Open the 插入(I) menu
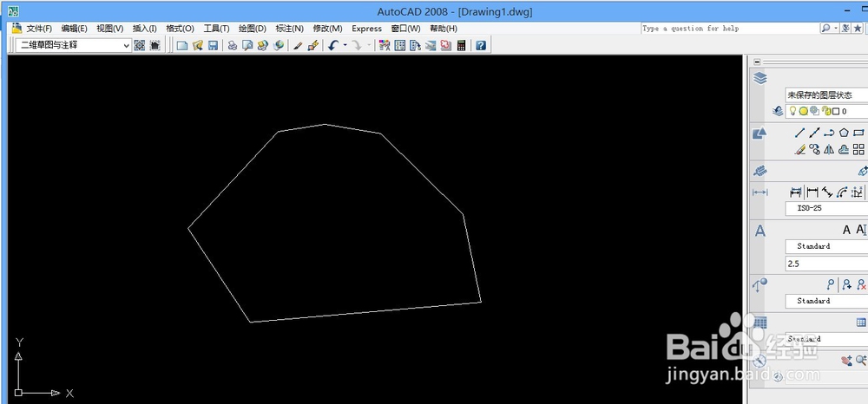The width and height of the screenshot is (868, 404). (x=144, y=29)
